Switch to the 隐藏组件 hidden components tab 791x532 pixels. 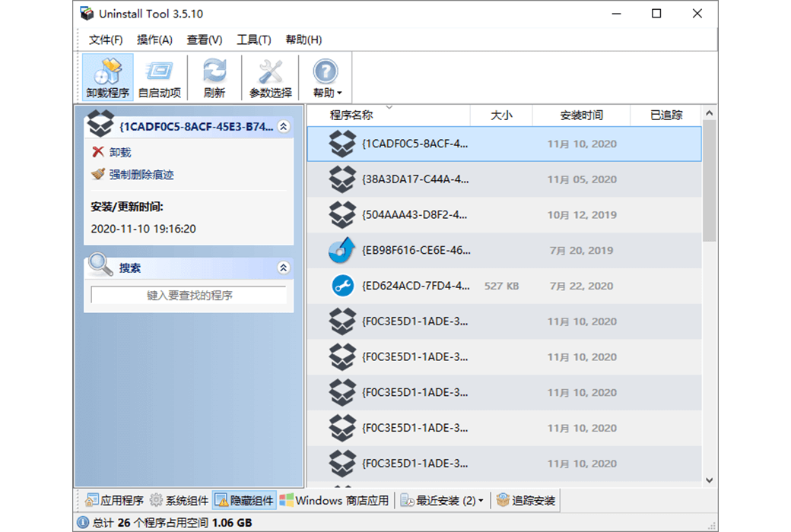click(244, 500)
